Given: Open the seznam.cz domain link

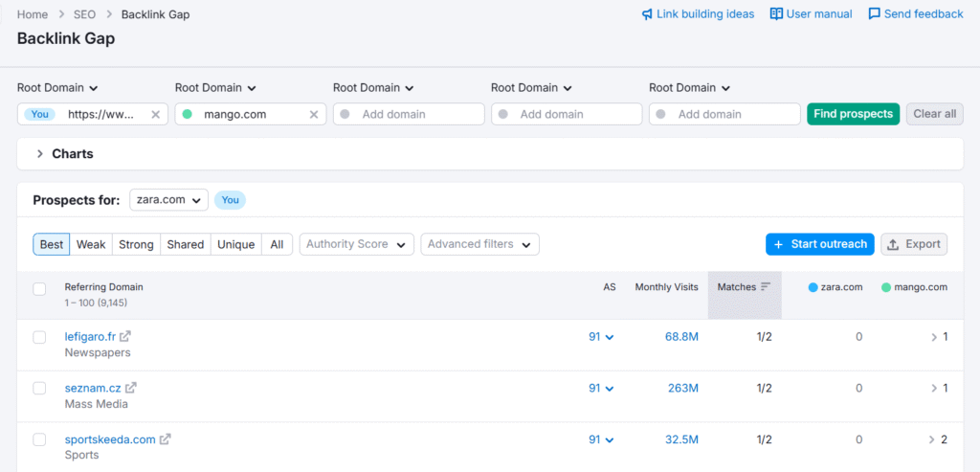Looking at the screenshot, I should 93,388.
